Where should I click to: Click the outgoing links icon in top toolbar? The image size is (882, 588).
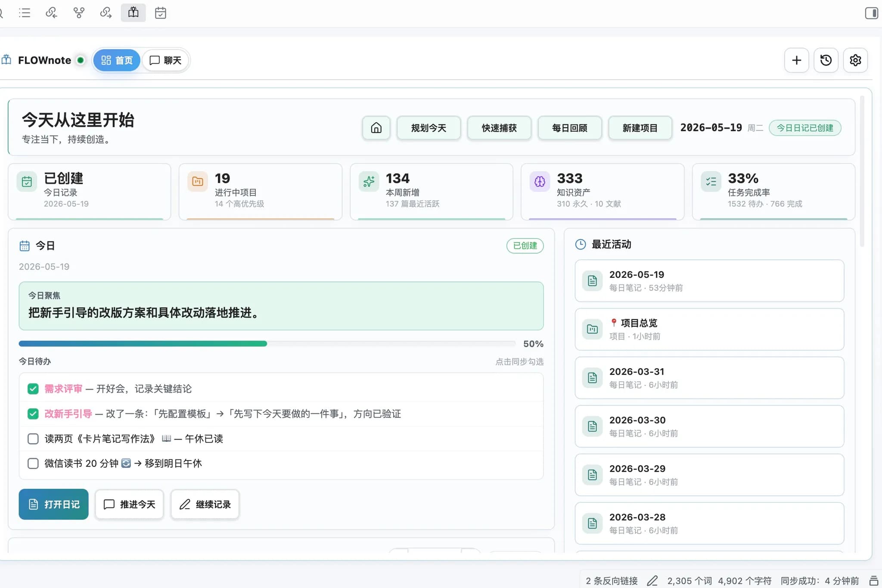(106, 13)
